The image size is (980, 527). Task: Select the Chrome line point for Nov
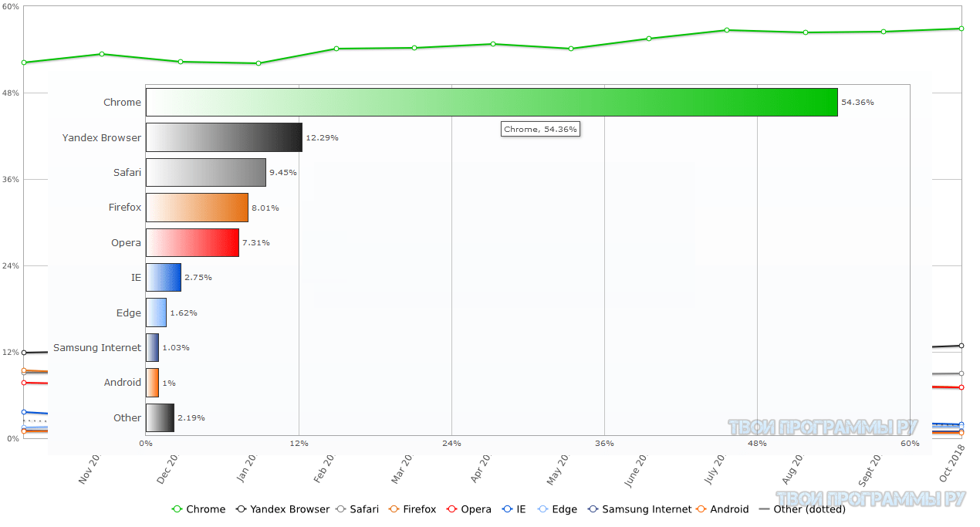(x=102, y=54)
